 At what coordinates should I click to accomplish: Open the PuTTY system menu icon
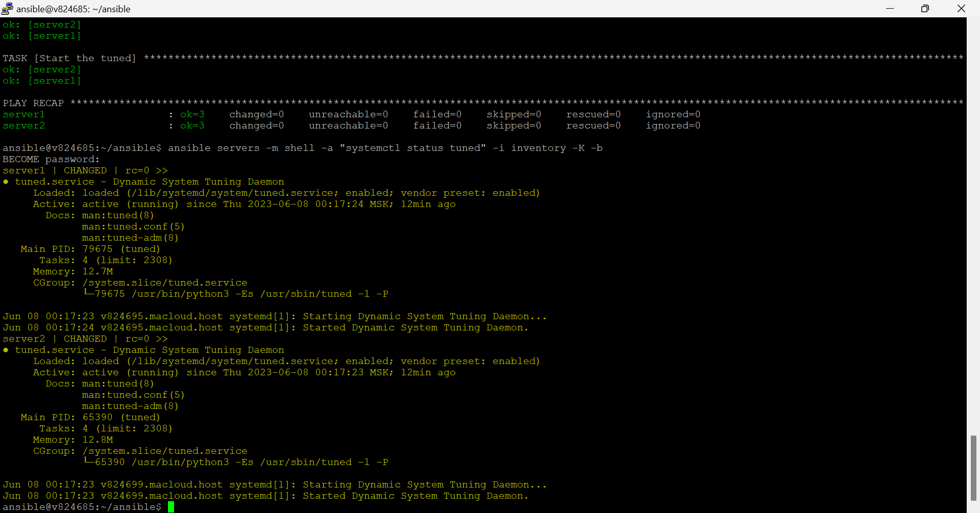(x=7, y=8)
